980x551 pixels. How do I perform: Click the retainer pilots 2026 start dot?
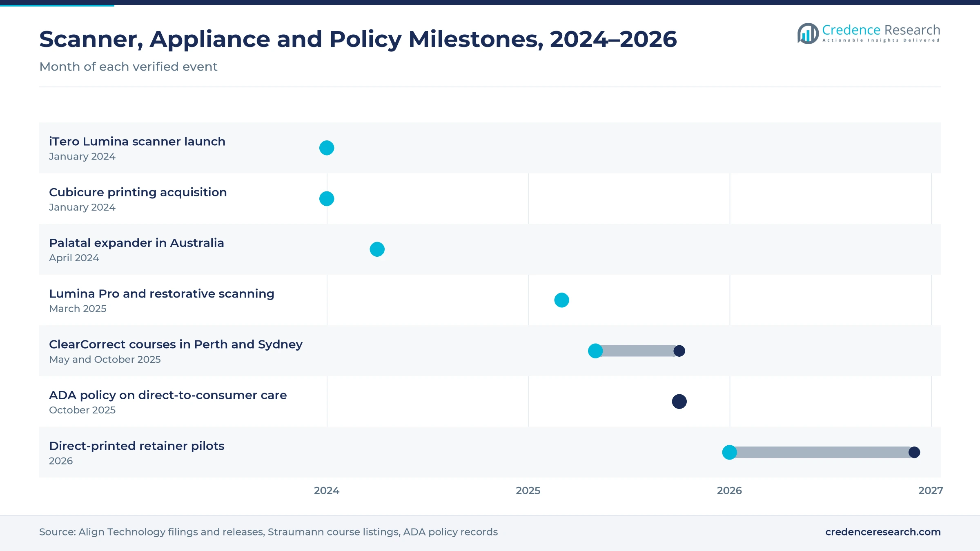point(729,452)
